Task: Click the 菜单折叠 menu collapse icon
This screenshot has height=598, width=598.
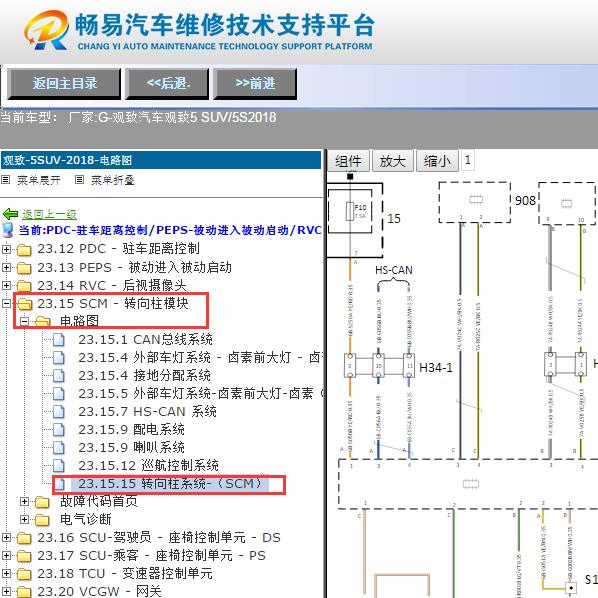Action: pos(79,179)
